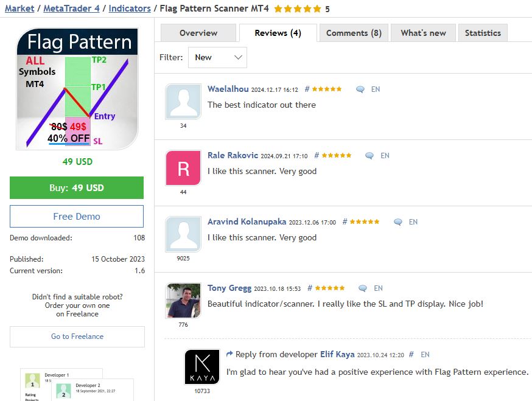Click the # permalink on Elif Kaya's reply
Image resolution: width=532 pixels, height=401 pixels.
(411, 355)
